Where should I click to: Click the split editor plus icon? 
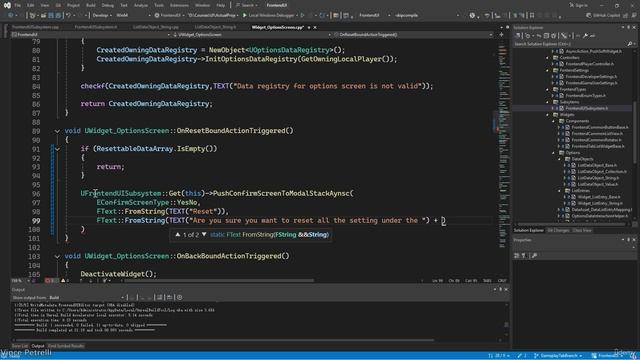click(502, 35)
